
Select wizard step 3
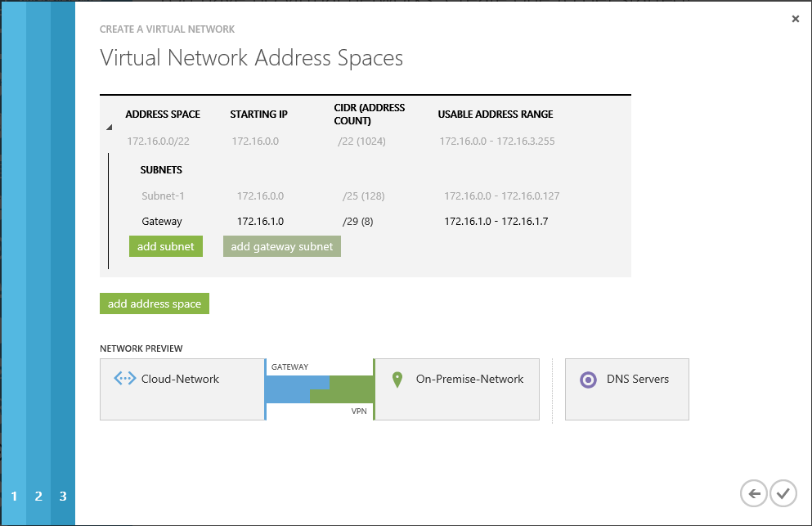click(63, 496)
